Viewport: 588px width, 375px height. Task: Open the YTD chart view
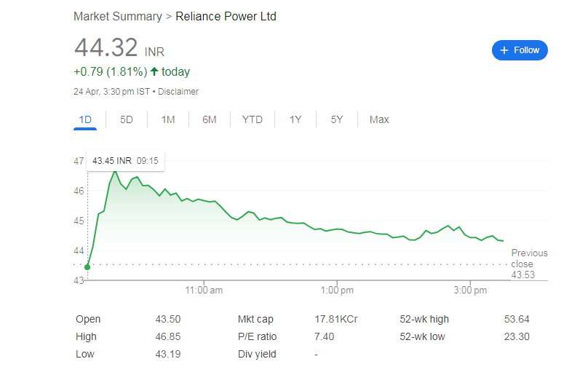253,119
